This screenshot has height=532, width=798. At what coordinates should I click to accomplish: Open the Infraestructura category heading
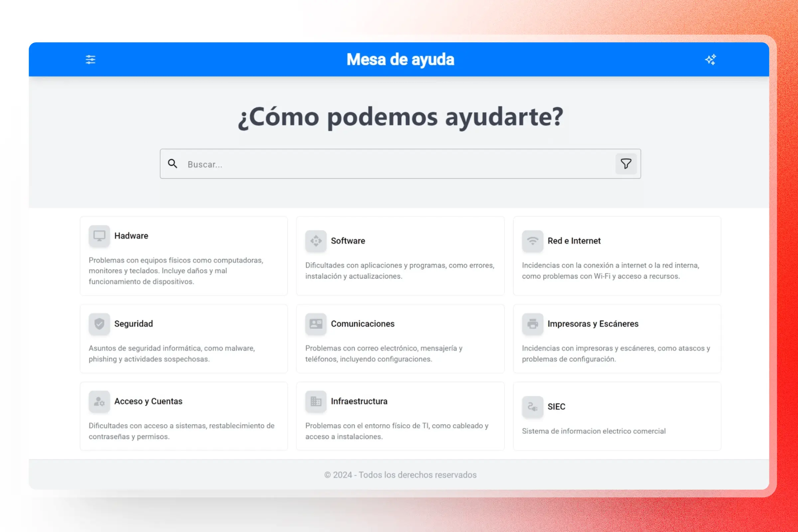[359, 401]
